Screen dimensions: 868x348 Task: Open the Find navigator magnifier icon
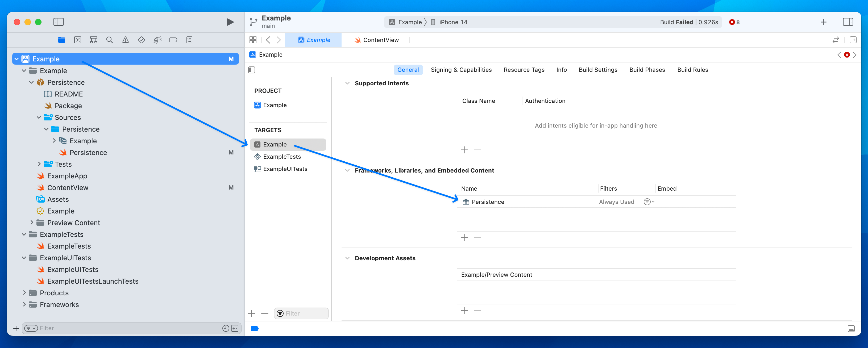tap(110, 40)
